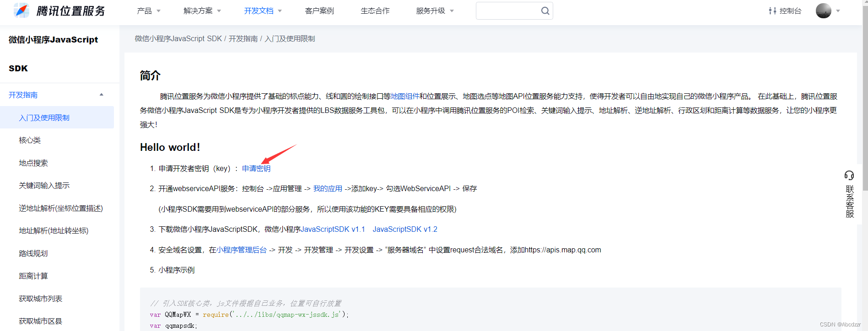Click the 我的应用 link
The height and width of the screenshot is (331, 868).
[x=328, y=189]
